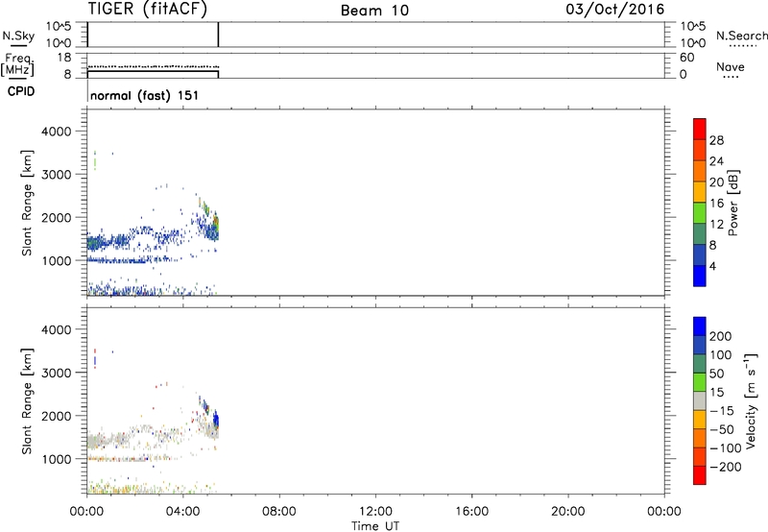This screenshot has height=532, width=768.
Task: Click the yellow -50 to -15 Velocity segment
Action: 700,420
